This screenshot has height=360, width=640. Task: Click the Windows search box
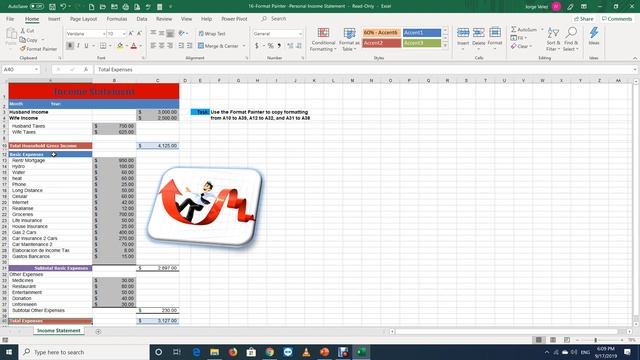coord(84,352)
